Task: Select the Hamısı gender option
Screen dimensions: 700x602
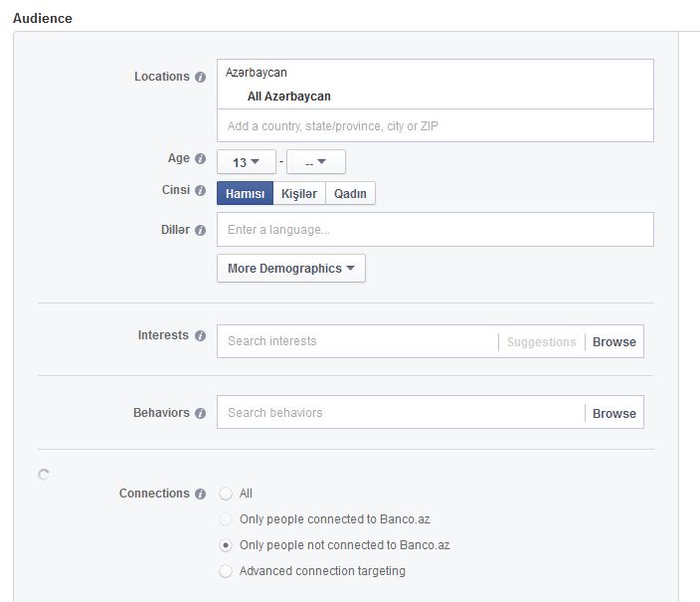Action: coord(245,193)
